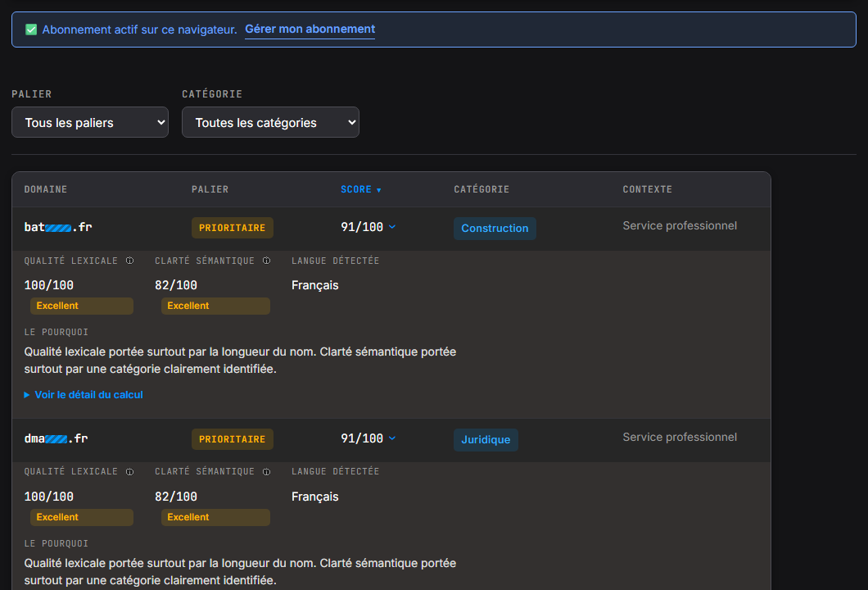Click Service professionnel in the bat….fr row

point(680,225)
